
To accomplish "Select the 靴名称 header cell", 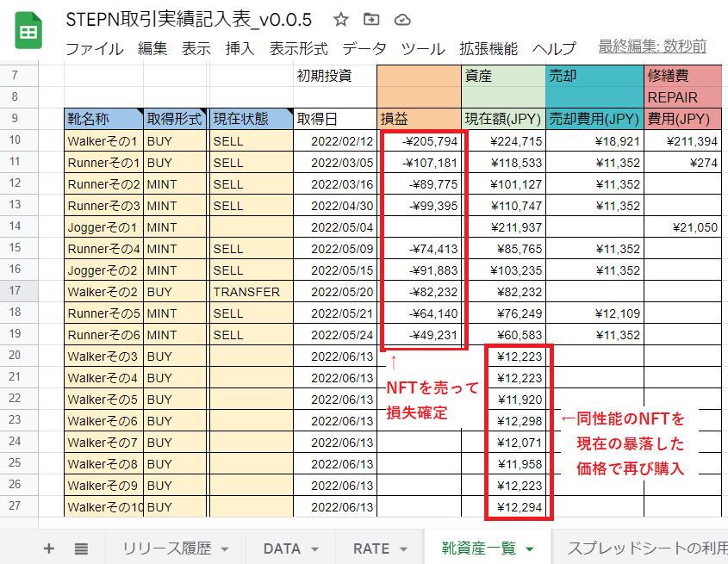I will click(104, 119).
